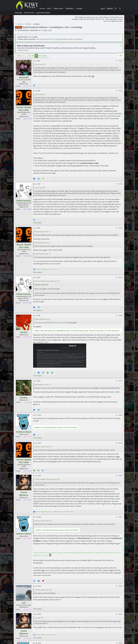Go to page 38

point(40,56)
